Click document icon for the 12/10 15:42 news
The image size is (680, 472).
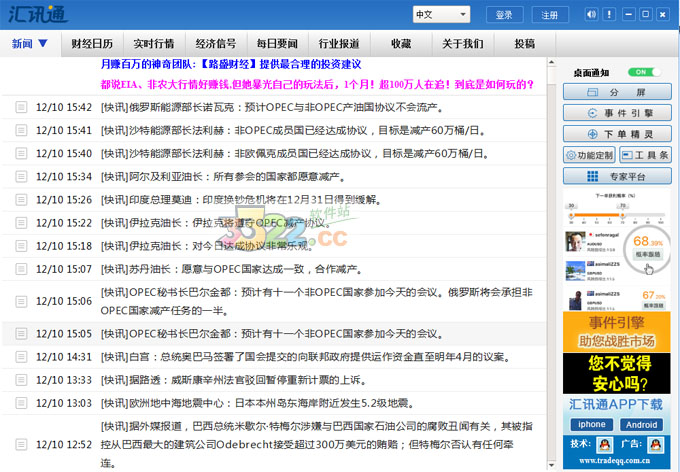pos(21,106)
